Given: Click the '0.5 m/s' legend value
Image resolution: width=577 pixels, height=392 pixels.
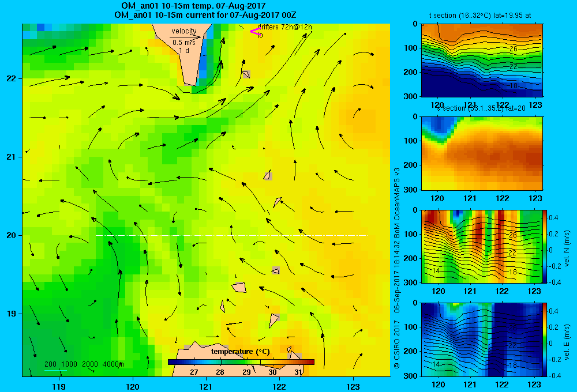Looking at the screenshot, I should click(184, 43).
